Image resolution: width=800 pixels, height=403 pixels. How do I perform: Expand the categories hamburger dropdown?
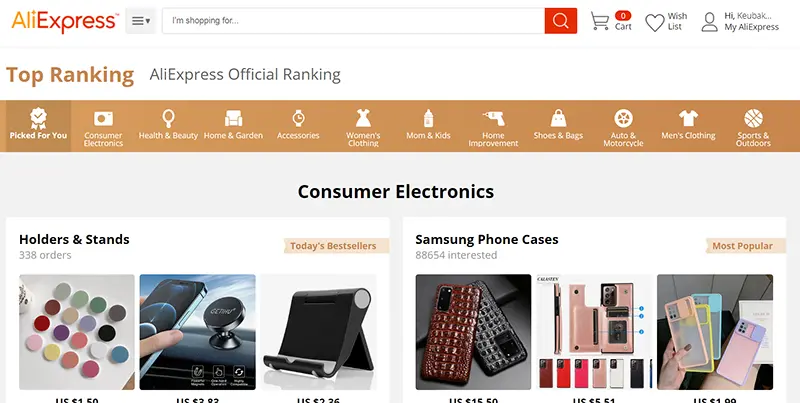click(x=141, y=21)
